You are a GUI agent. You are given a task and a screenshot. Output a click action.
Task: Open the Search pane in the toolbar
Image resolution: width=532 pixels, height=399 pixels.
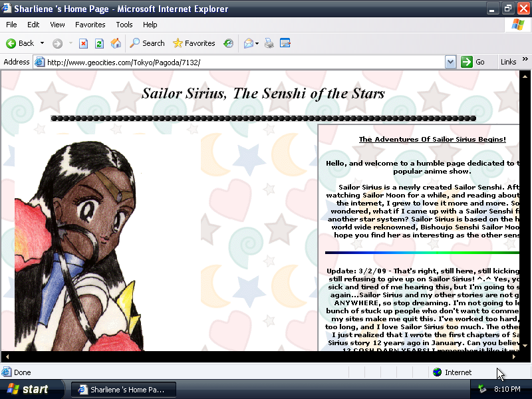tap(147, 43)
